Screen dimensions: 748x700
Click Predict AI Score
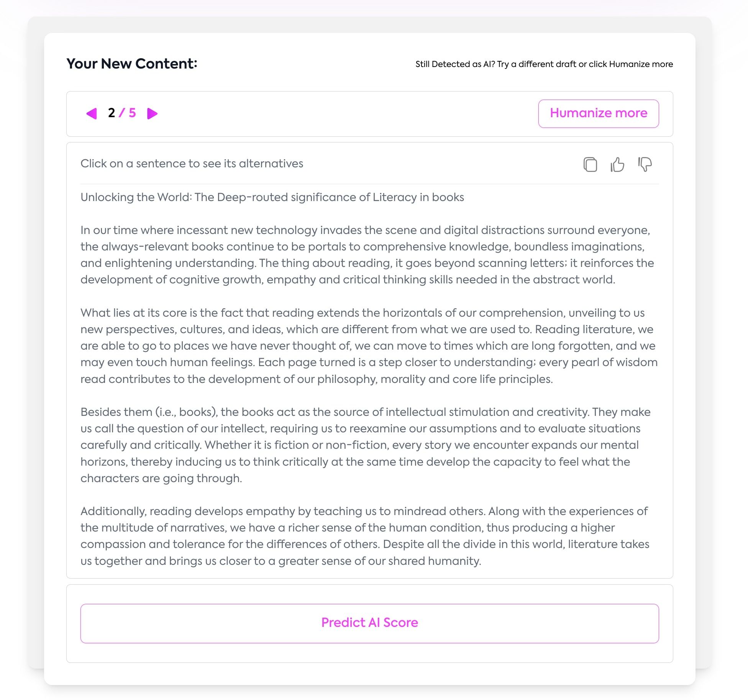(369, 623)
